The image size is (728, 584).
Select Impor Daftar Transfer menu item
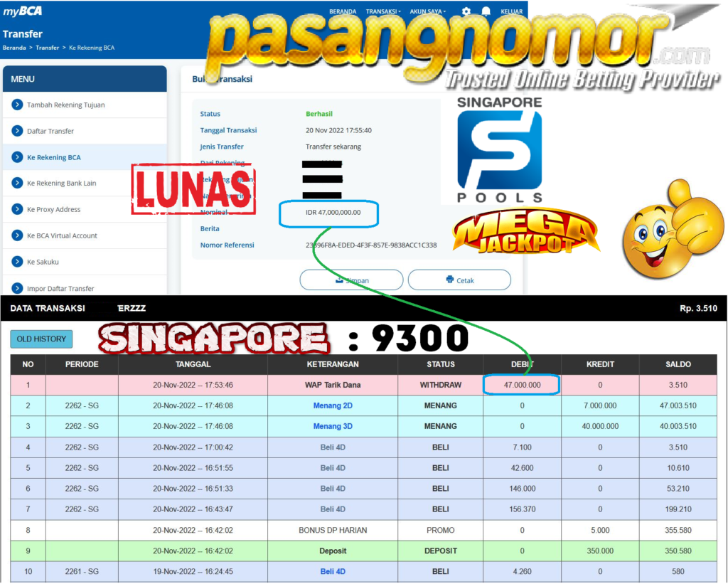pyautogui.click(x=85, y=286)
